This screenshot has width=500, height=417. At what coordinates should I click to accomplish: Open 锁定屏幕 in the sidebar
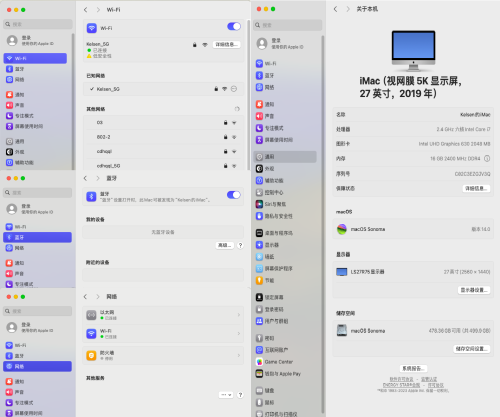(x=270, y=297)
